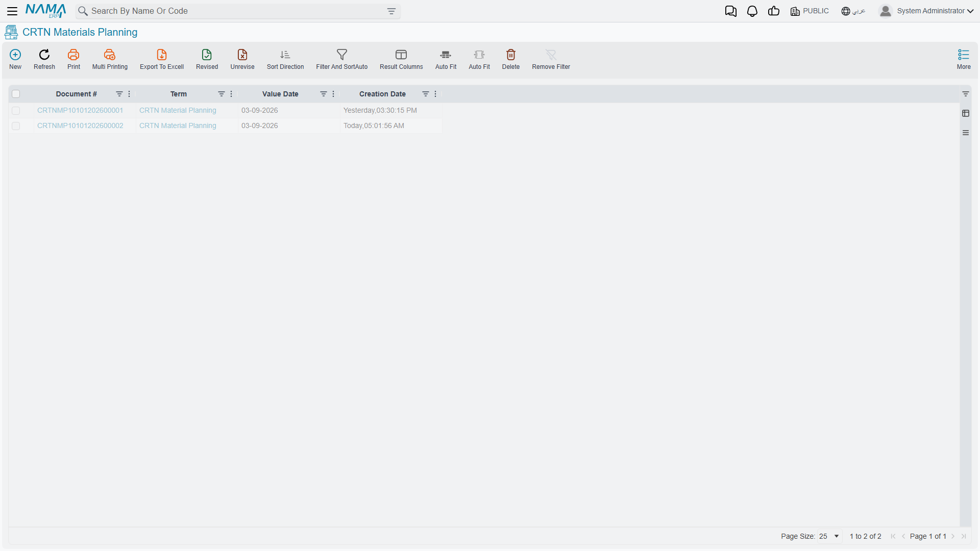Sort by the Document # header

coord(76,94)
